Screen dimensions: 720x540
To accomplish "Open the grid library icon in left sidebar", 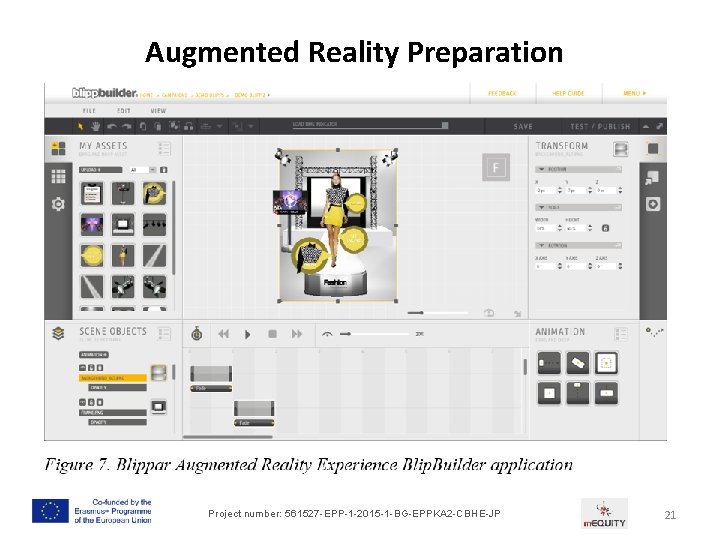I will click(x=58, y=176).
